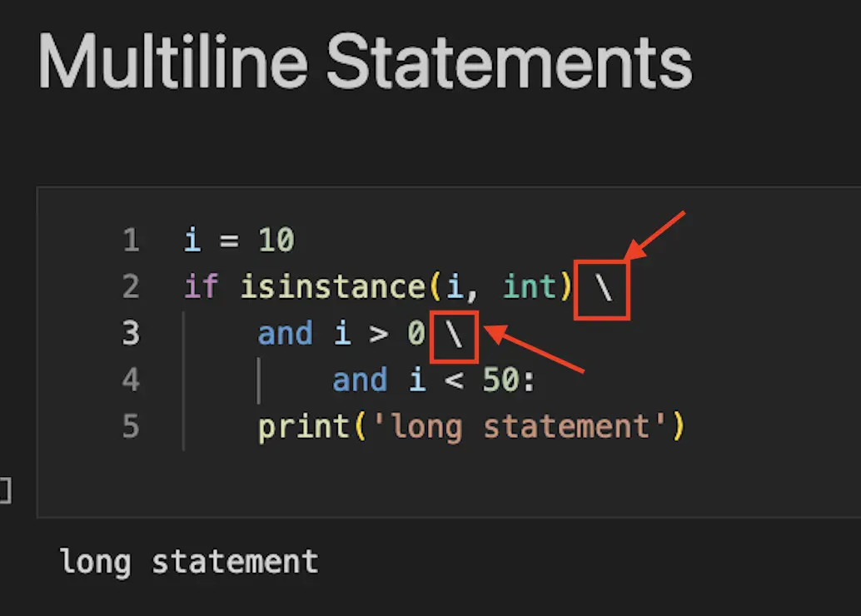Click the 'int' type keyword

point(530,286)
